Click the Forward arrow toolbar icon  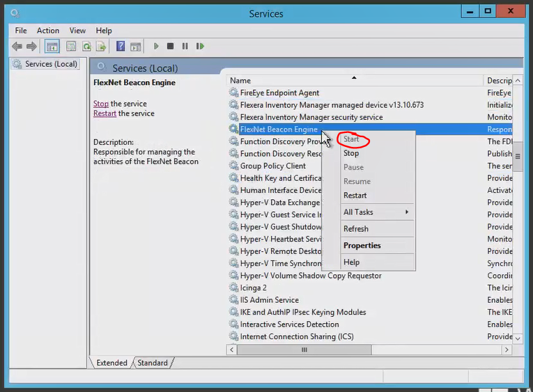(31, 46)
